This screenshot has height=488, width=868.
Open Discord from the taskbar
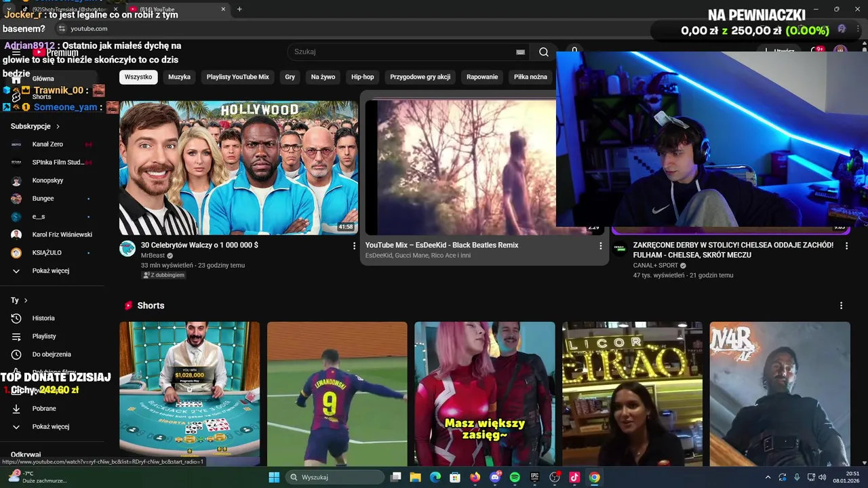(x=495, y=477)
